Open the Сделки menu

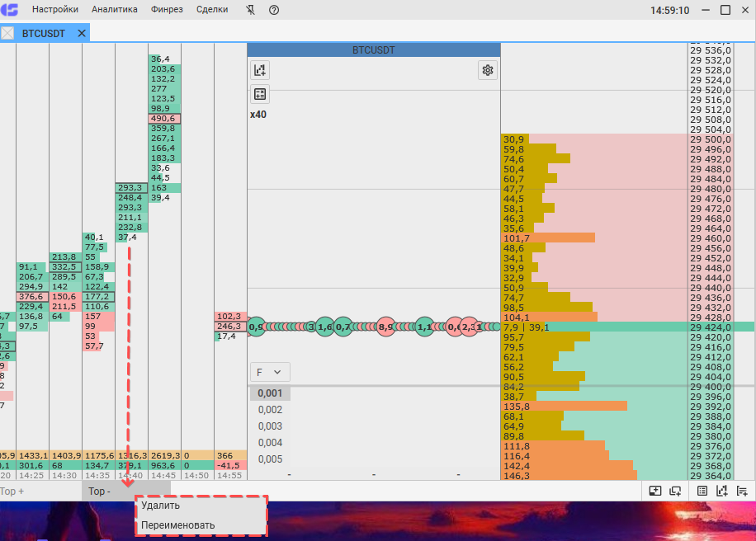tap(212, 10)
